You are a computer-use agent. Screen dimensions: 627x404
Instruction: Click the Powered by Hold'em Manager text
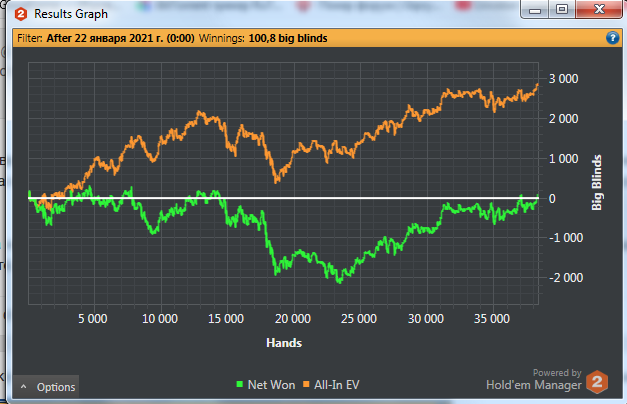pyautogui.click(x=534, y=379)
